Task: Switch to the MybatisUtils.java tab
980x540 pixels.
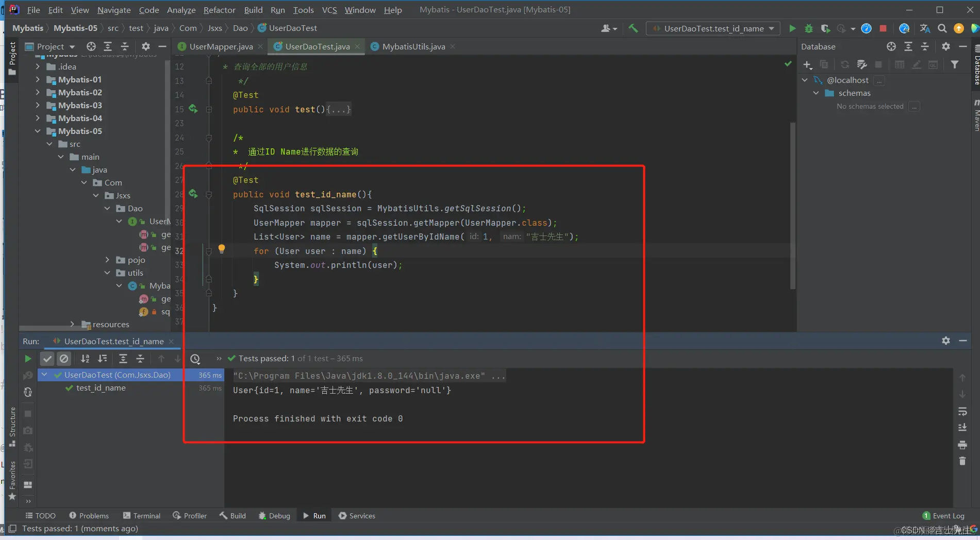Action: [413, 46]
